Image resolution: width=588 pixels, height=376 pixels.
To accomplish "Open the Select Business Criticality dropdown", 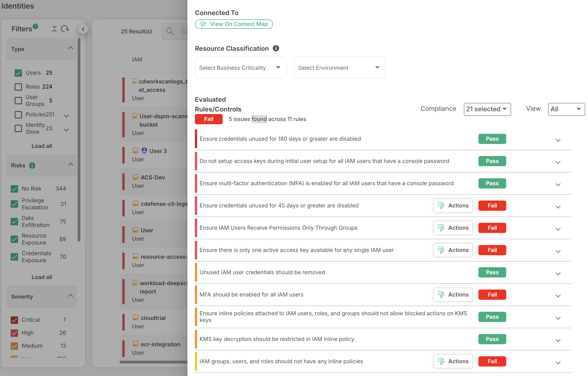I will pos(240,68).
